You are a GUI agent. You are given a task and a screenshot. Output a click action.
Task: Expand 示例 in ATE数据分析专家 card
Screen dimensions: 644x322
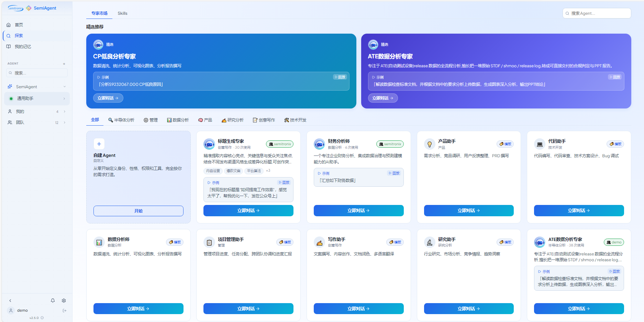point(544,272)
